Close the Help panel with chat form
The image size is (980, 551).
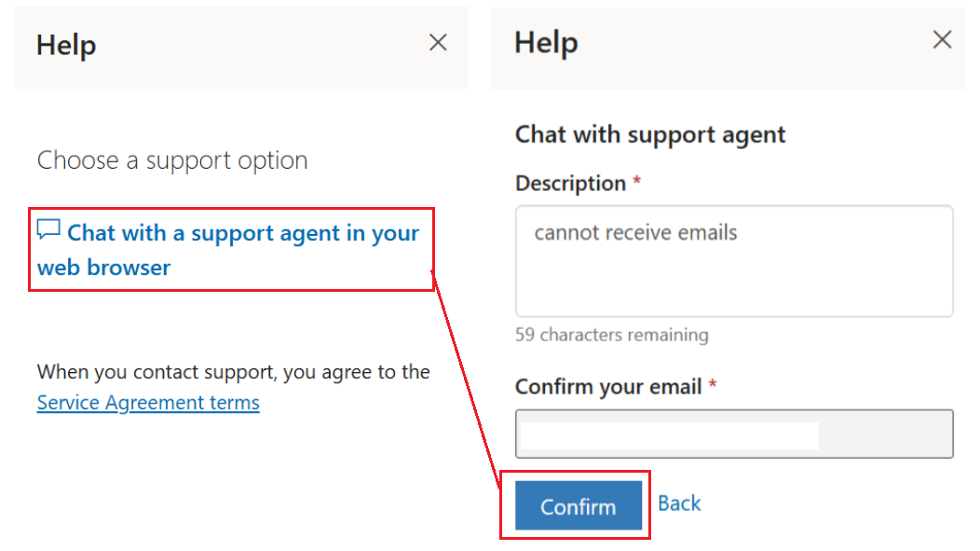(x=943, y=40)
